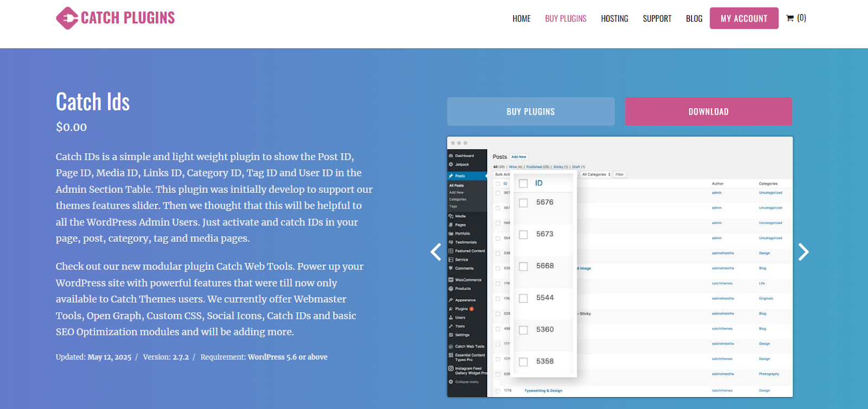Click the paragraph starting 'Catch IDs is a simple'
Image resolution: width=868 pixels, height=409 pixels.
click(214, 197)
